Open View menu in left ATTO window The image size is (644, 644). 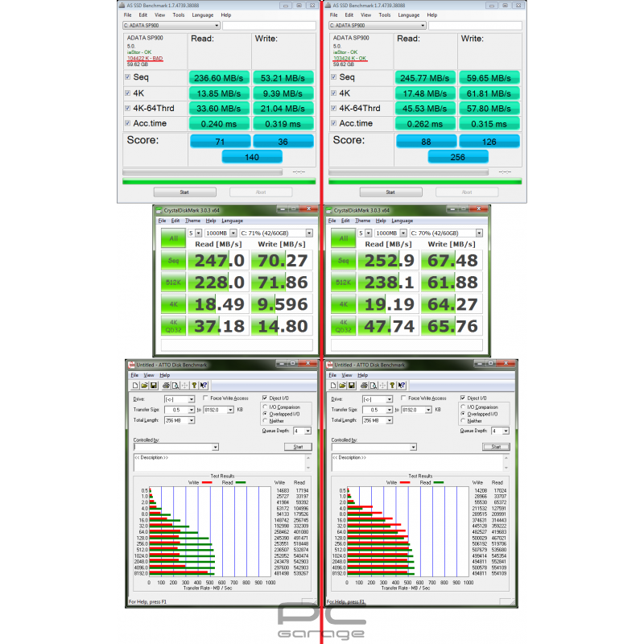(x=149, y=375)
